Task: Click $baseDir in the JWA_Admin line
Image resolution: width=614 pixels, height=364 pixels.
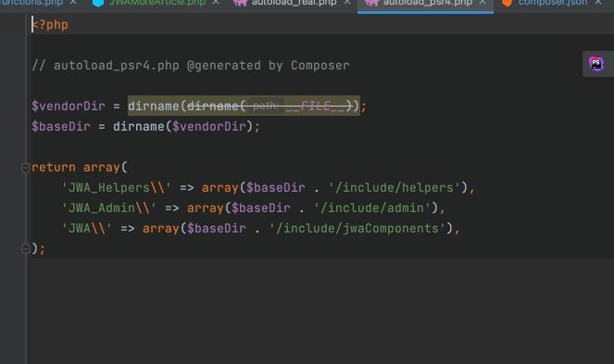Action: point(261,208)
